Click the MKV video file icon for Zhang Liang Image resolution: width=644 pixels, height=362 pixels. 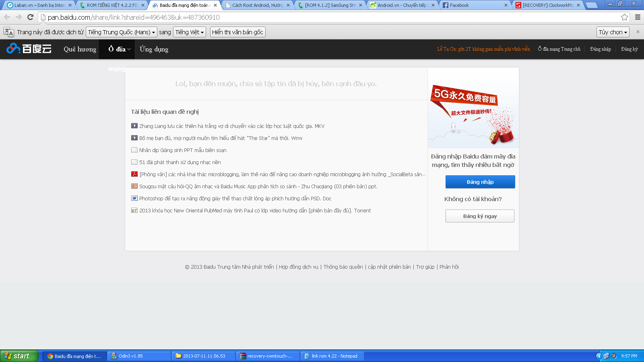point(134,126)
